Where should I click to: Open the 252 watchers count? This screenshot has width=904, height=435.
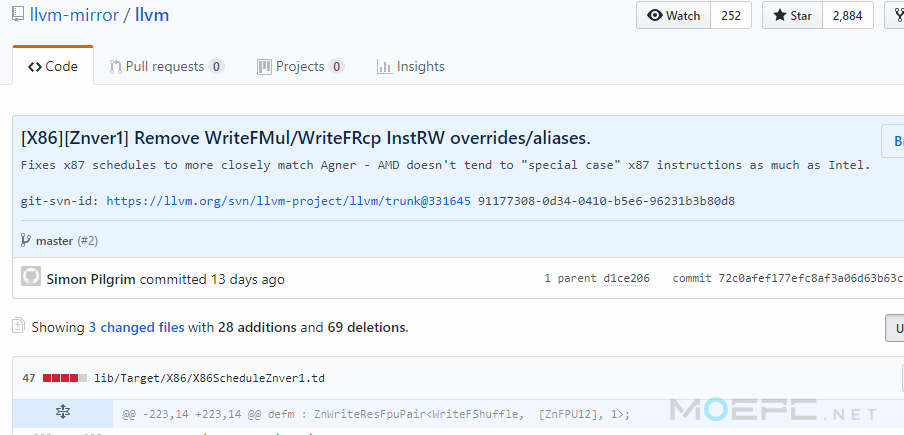[x=730, y=16]
